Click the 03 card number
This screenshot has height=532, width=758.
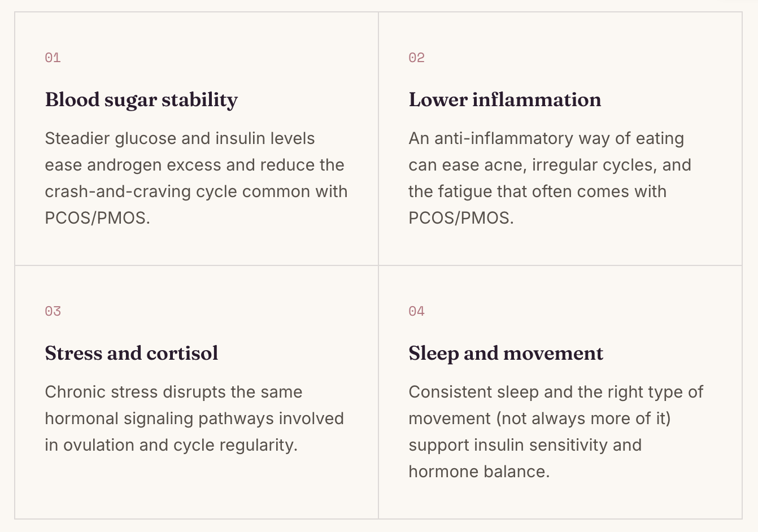(x=53, y=311)
